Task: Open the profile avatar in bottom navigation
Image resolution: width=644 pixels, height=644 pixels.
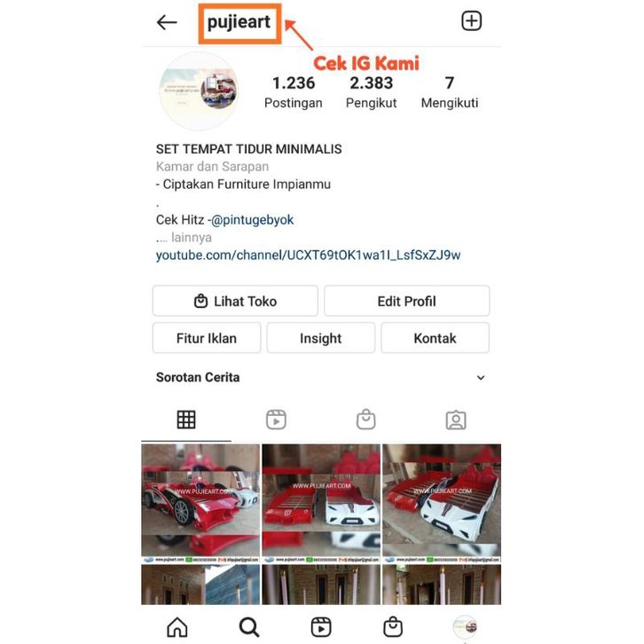Action: click(465, 627)
